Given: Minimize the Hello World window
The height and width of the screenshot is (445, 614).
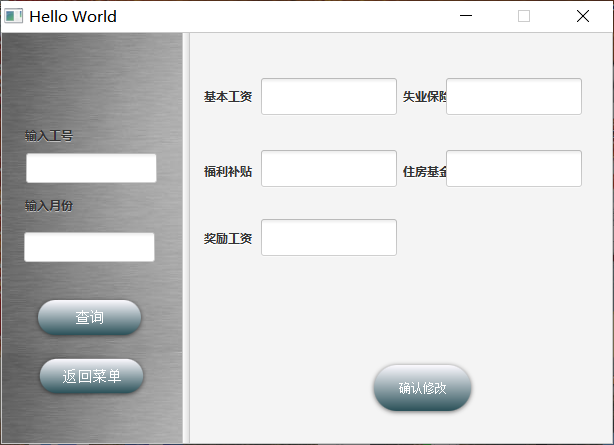Looking at the screenshot, I should (x=465, y=16).
